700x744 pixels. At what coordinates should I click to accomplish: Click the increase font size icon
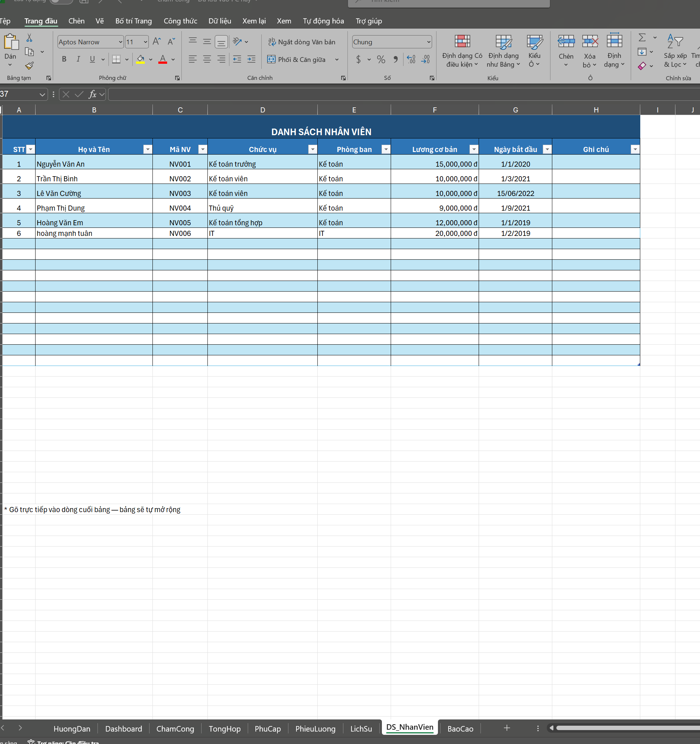pyautogui.click(x=157, y=41)
